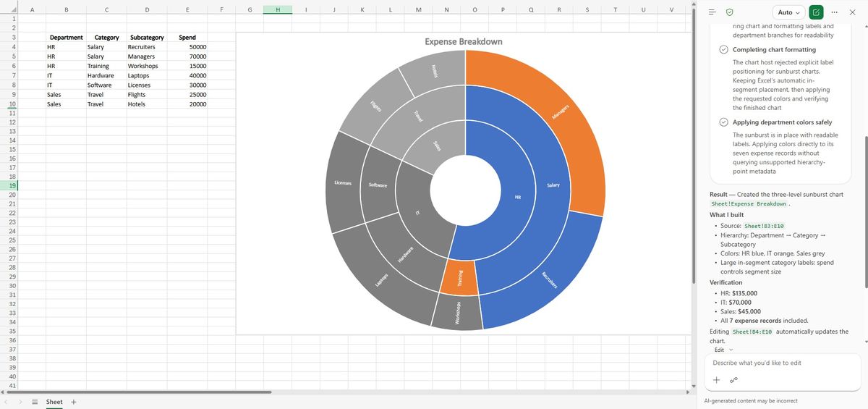Click the 'HR: $135,000' verification line
This screenshot has width=868, height=409.
[x=739, y=293]
